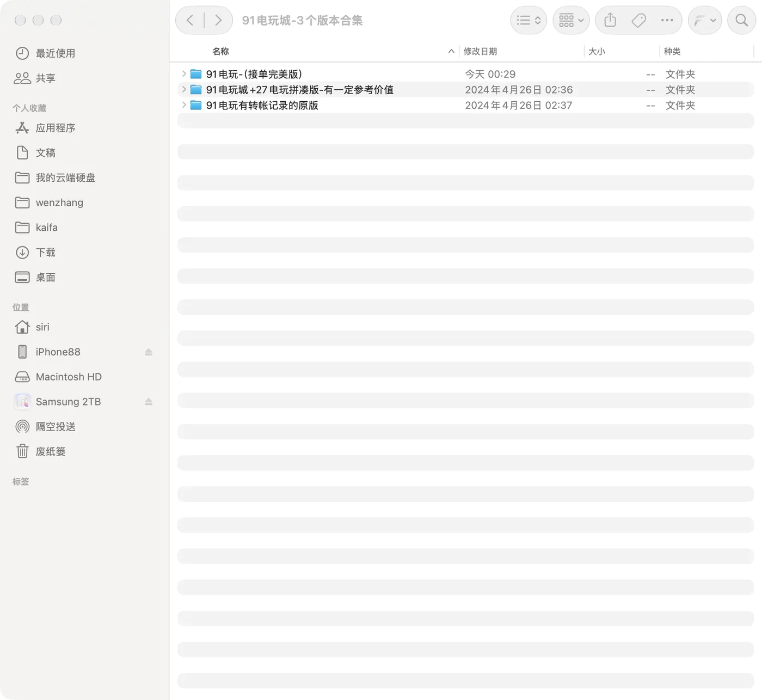This screenshot has height=700, width=762.
Task: Expand folder 91电玩城+27电玩拼凑版
Action: click(x=184, y=89)
